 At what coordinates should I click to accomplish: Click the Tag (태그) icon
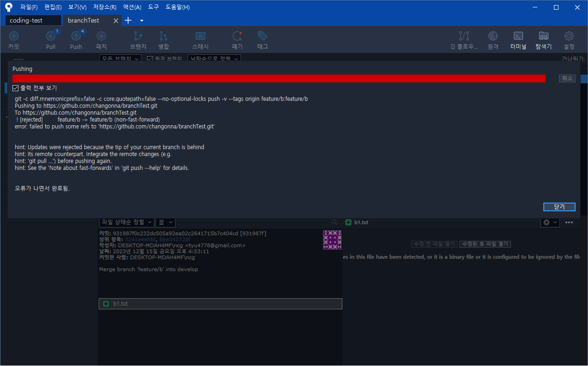(263, 36)
